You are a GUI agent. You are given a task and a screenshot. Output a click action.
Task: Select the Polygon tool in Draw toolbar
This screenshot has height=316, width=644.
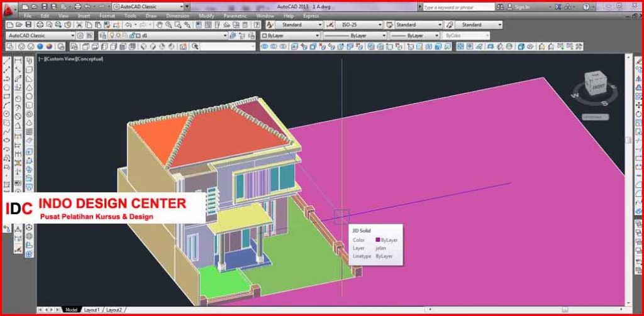click(6, 87)
